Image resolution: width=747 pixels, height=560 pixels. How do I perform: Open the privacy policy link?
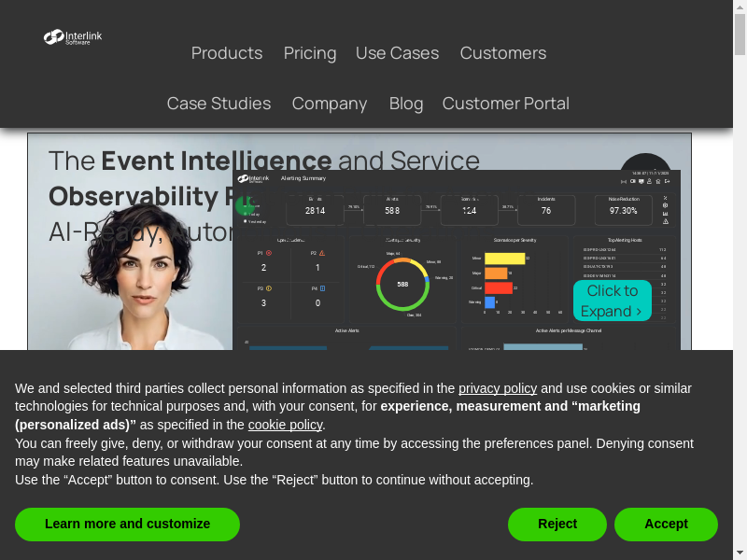point(498,388)
